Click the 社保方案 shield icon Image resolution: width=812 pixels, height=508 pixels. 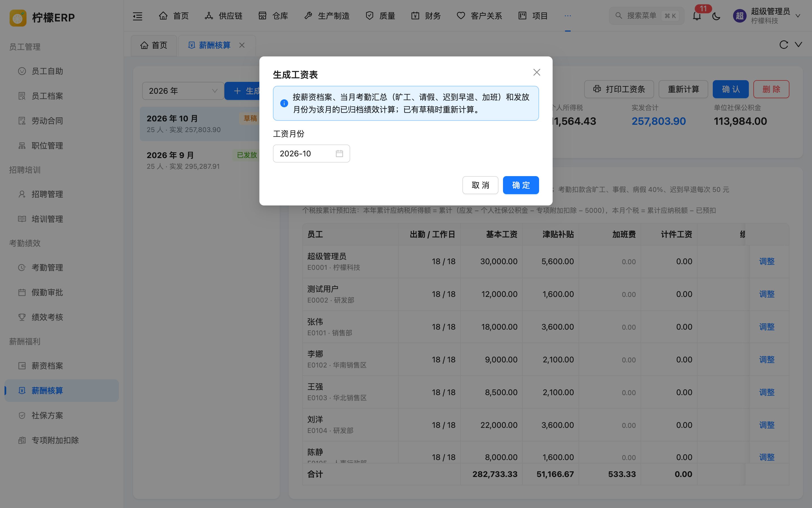22,416
